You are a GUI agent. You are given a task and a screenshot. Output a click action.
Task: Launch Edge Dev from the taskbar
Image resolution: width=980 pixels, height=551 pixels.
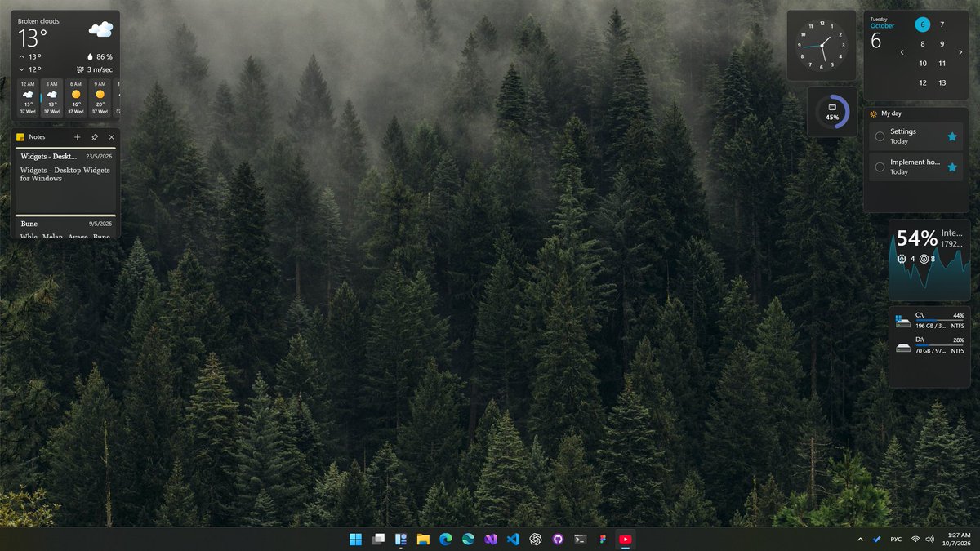[468, 539]
